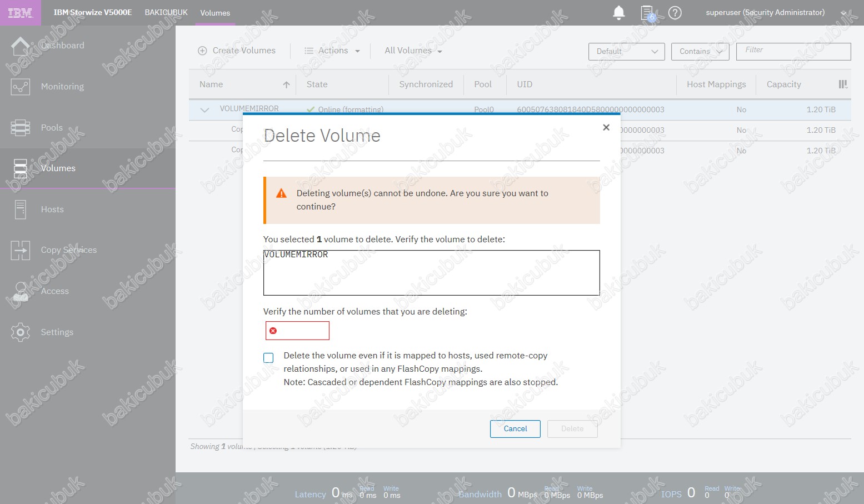
Task: Open Copy Services in the sidebar
Action: (x=69, y=250)
